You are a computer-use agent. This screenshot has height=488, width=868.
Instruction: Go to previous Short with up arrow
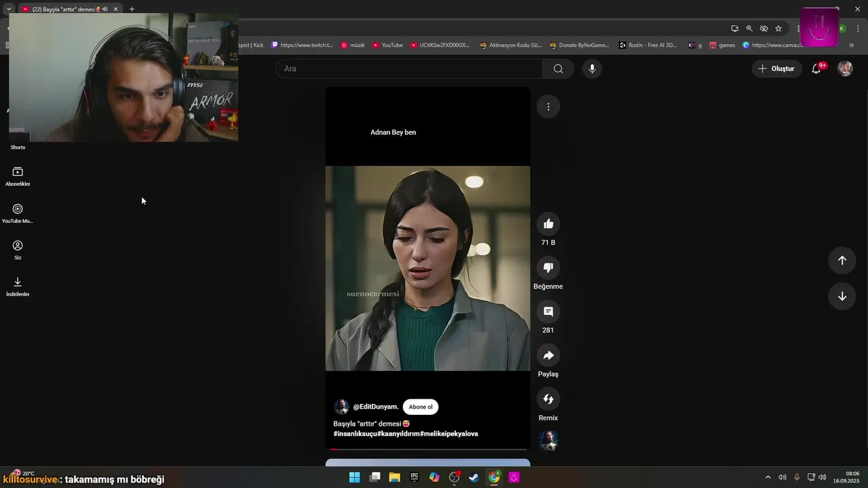coord(842,260)
